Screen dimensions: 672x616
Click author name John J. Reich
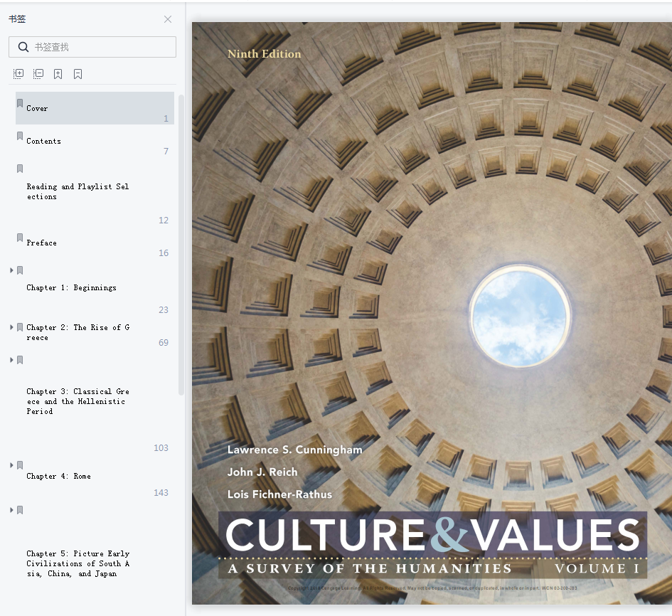click(262, 472)
